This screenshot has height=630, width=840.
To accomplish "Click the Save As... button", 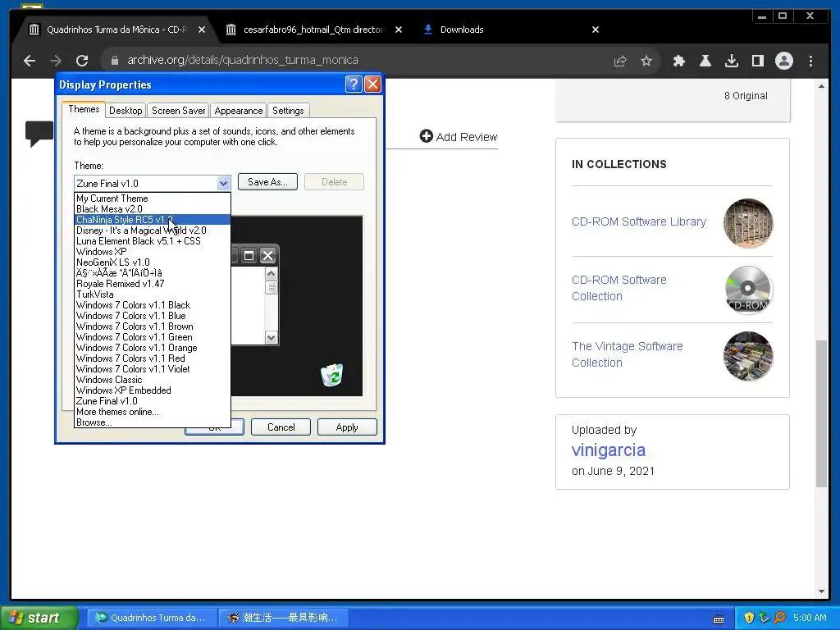I will pyautogui.click(x=267, y=182).
